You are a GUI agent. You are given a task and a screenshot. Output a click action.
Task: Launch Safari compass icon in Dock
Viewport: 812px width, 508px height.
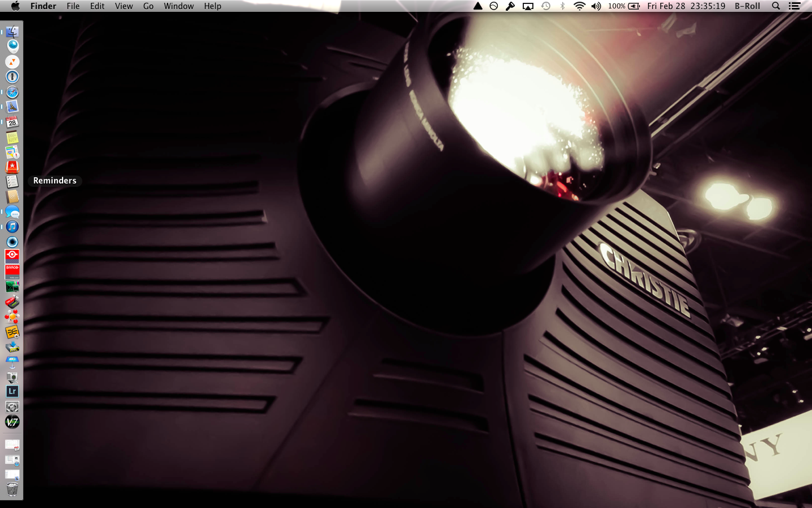12,92
